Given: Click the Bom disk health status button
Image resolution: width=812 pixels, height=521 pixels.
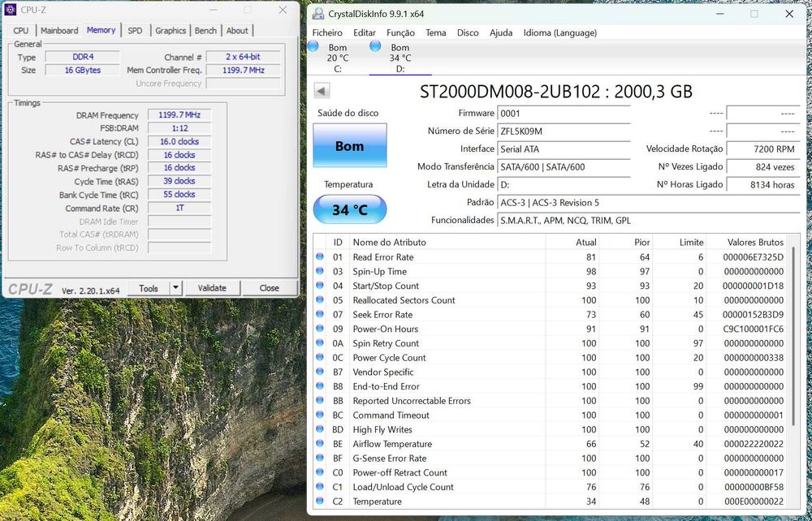Looking at the screenshot, I should click(x=349, y=145).
